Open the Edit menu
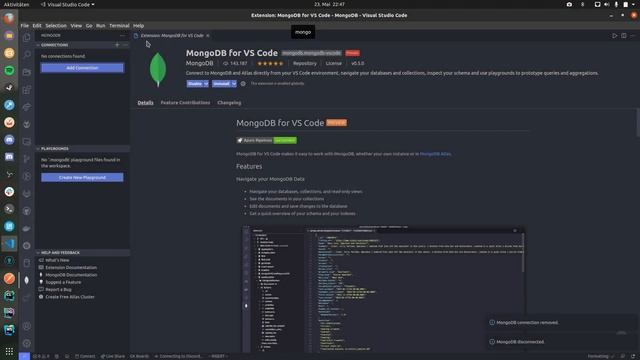This screenshot has height=360, width=640. [37, 25]
